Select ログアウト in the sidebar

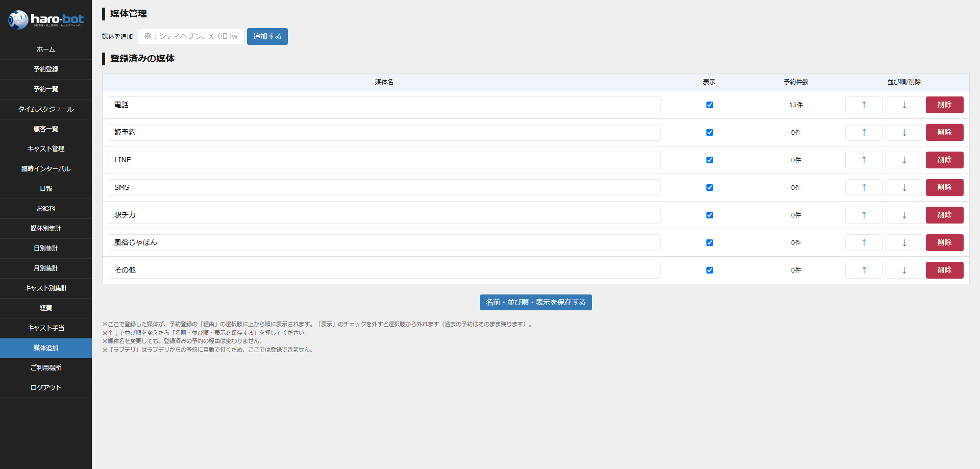tap(46, 388)
